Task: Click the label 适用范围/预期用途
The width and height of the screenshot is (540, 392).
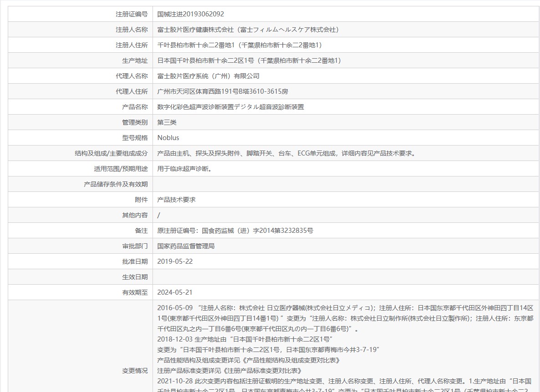Action: [121, 169]
